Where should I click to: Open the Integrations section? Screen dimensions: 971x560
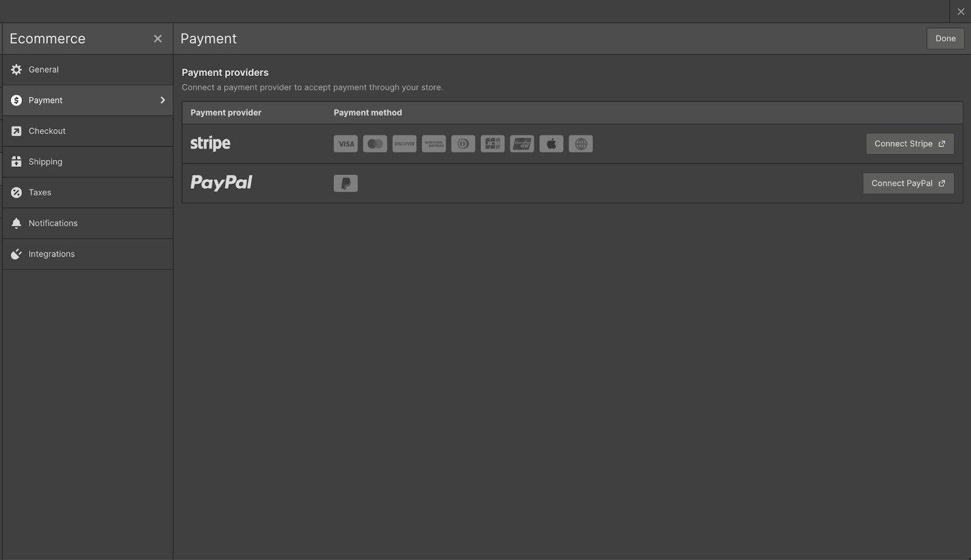(x=52, y=254)
